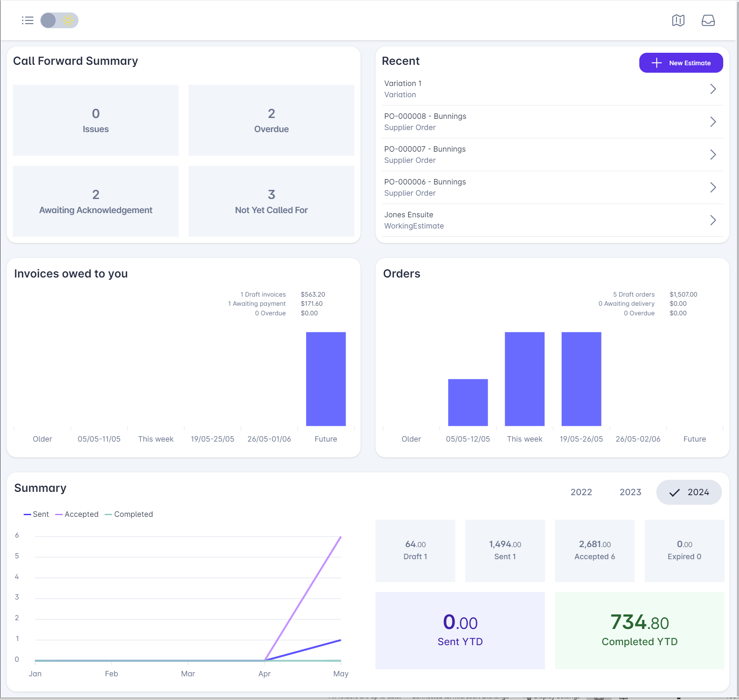Open the Completed YTD tile
The width and height of the screenshot is (739, 700).
pyautogui.click(x=639, y=631)
